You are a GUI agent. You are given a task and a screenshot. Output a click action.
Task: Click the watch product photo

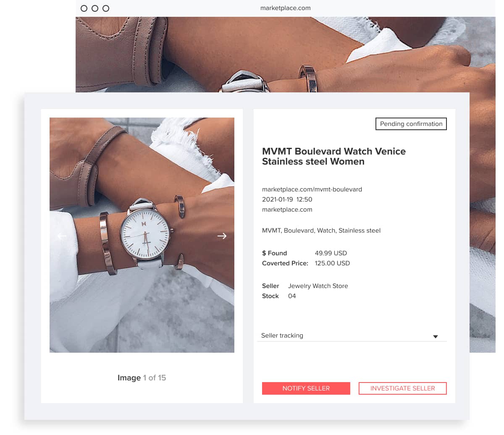point(142,235)
